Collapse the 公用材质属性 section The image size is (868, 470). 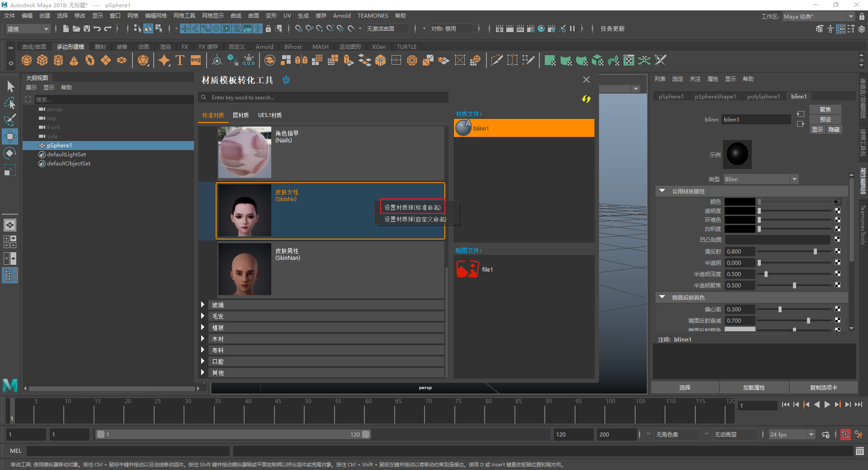(x=662, y=191)
